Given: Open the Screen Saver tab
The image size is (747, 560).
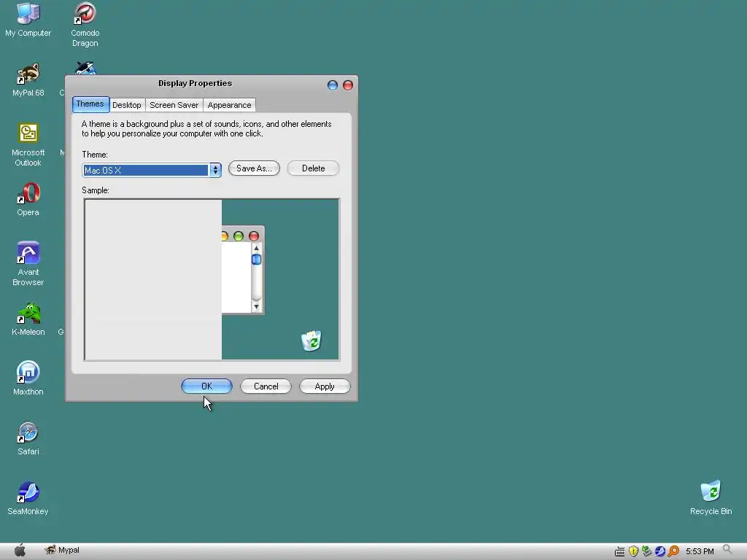Looking at the screenshot, I should pos(174,105).
